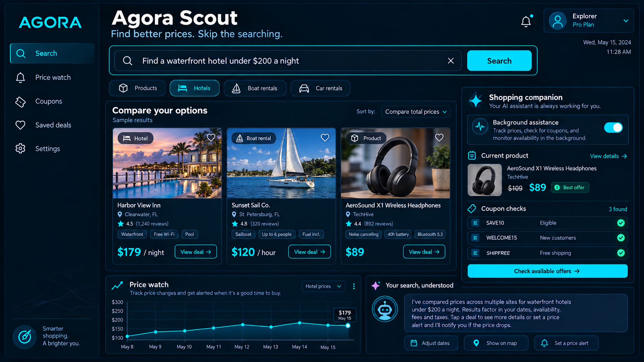Screen dimensions: 644x362
Task: Click the SHIPFREE coupon check mark
Action: click(x=621, y=253)
